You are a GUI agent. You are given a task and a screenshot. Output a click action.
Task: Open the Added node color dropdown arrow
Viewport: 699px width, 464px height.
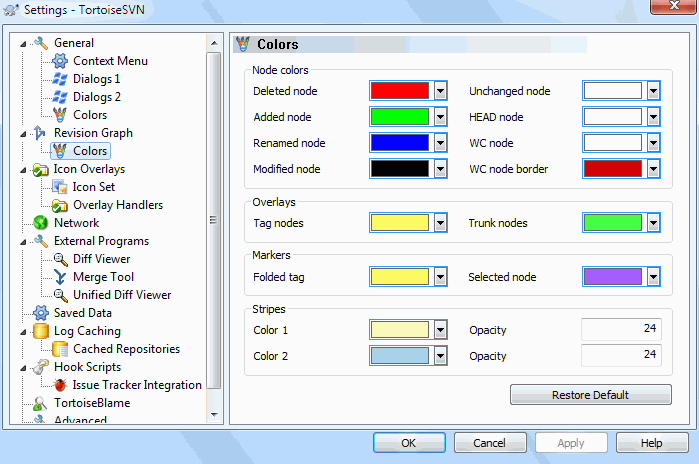click(440, 117)
